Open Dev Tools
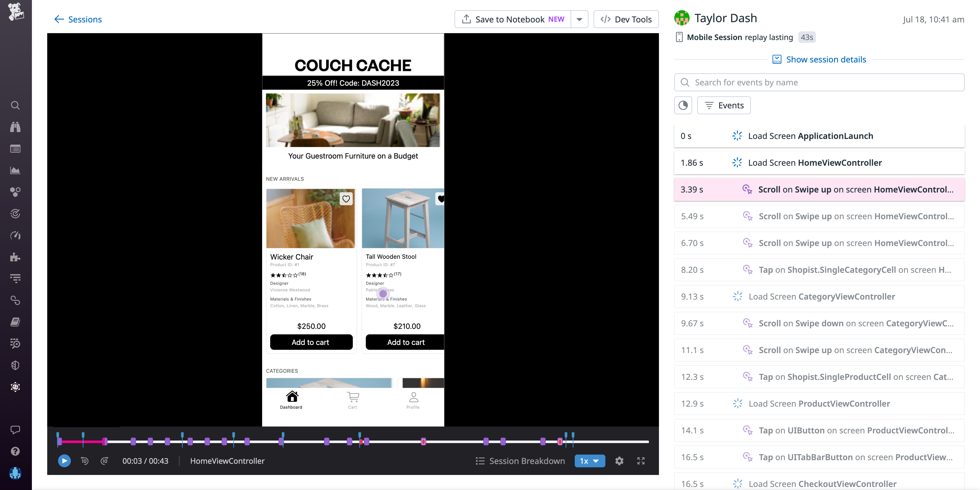Screen dimensions: 980x490 [626, 19]
